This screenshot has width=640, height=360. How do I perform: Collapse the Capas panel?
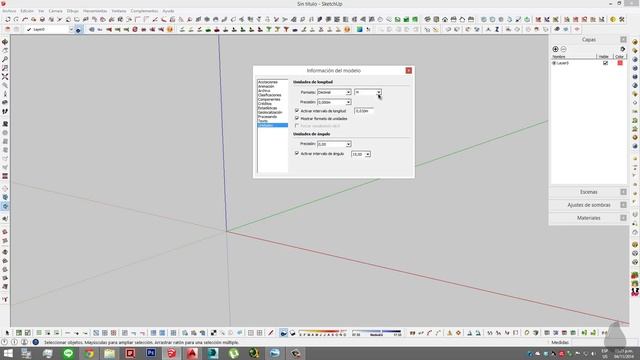623,40
